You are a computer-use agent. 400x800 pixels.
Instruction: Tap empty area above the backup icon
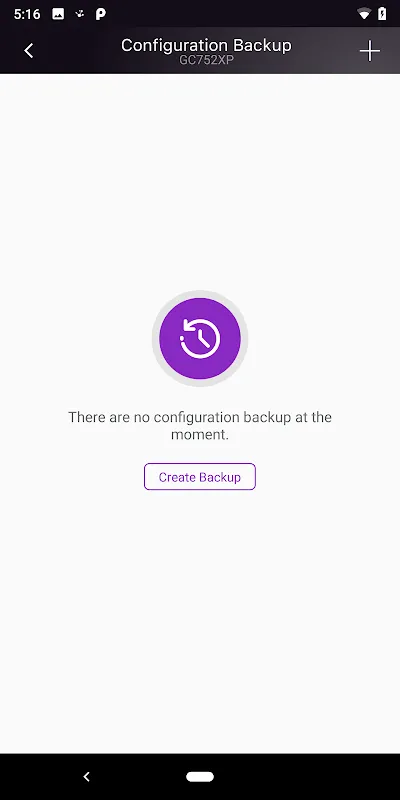coord(200,179)
